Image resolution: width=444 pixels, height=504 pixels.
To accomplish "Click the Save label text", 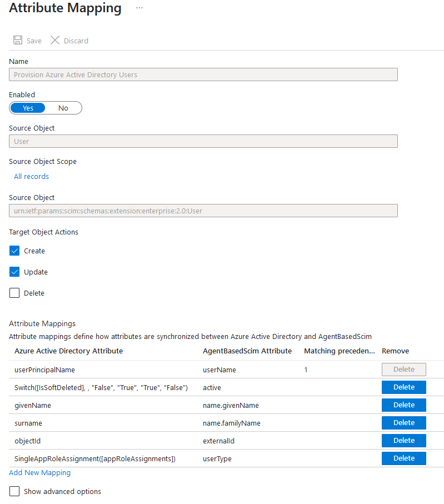I will click(x=34, y=41).
